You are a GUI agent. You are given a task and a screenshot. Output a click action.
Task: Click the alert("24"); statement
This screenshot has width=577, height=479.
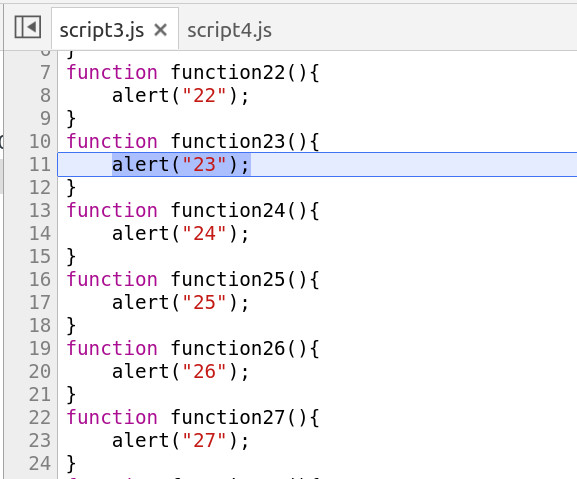(180, 234)
